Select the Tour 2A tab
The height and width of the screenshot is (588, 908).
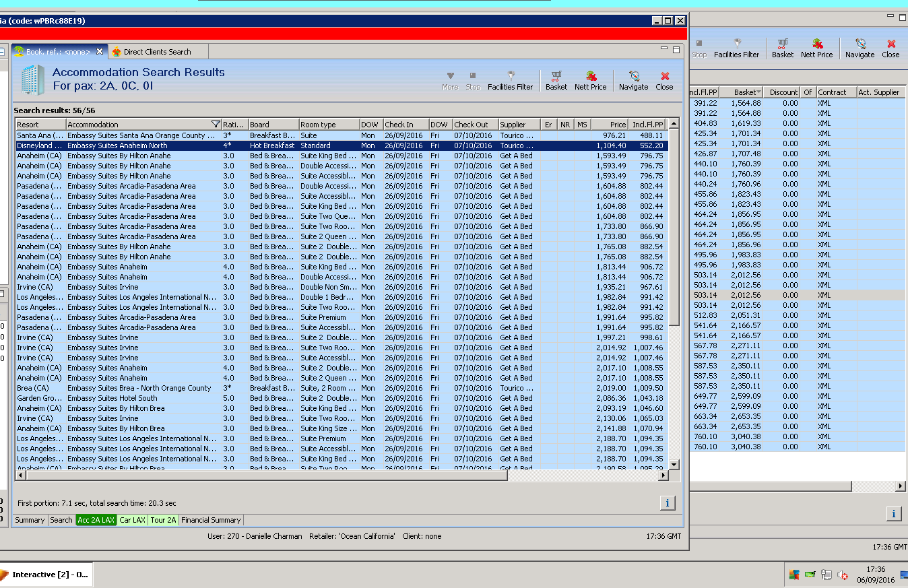(x=163, y=520)
